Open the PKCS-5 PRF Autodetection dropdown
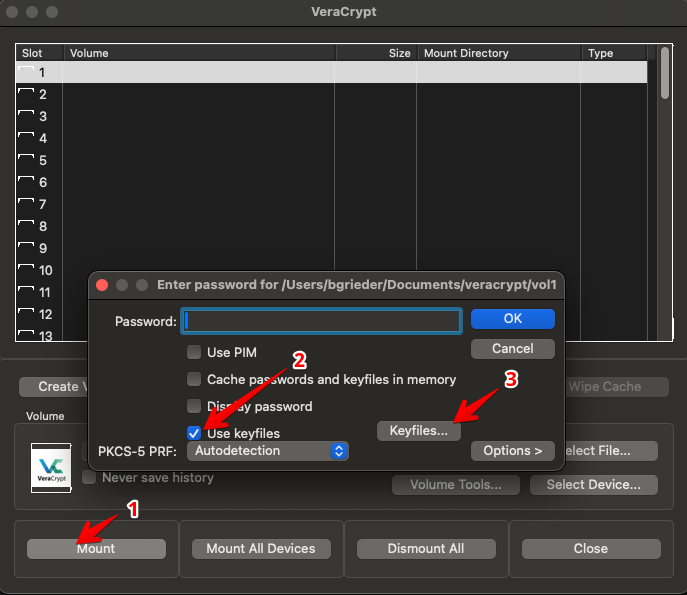 (x=267, y=451)
